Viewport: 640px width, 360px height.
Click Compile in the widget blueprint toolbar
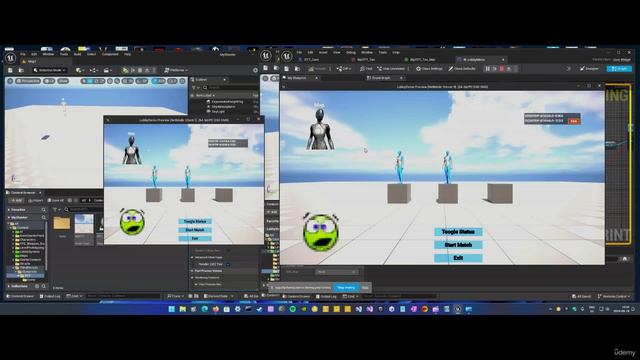pyautogui.click(x=318, y=69)
